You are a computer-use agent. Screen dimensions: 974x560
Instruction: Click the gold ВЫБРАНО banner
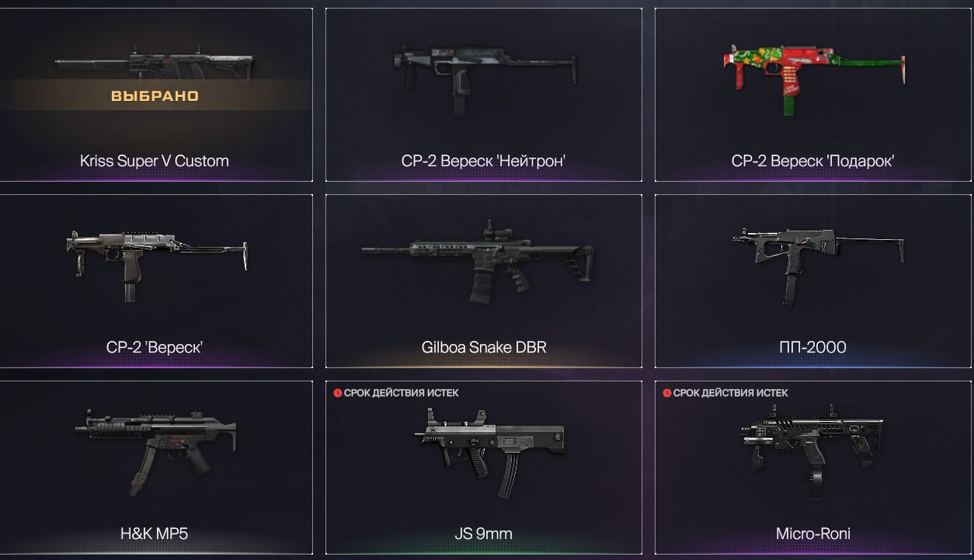point(155,96)
